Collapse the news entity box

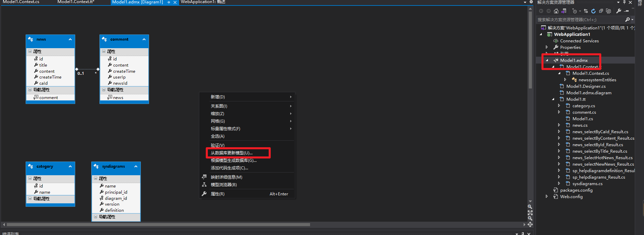click(x=70, y=39)
